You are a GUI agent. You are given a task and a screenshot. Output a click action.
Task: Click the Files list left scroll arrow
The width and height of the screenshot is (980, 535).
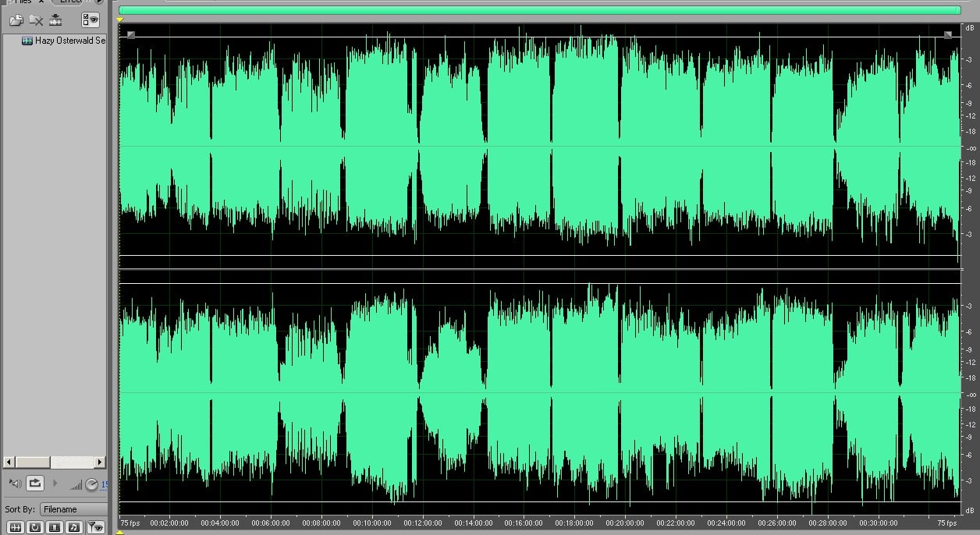[9, 462]
